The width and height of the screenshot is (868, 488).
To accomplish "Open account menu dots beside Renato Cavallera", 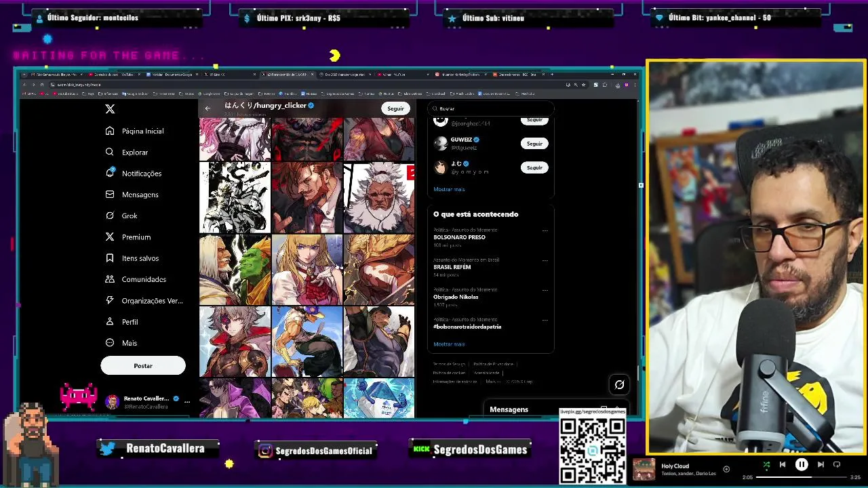I will 187,401.
